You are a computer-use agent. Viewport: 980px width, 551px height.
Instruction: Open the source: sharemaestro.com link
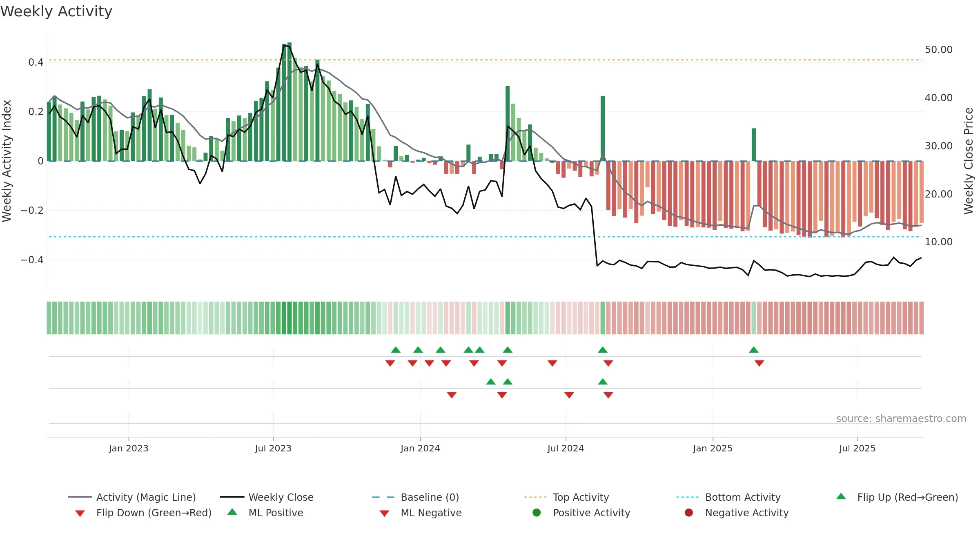tap(901, 419)
